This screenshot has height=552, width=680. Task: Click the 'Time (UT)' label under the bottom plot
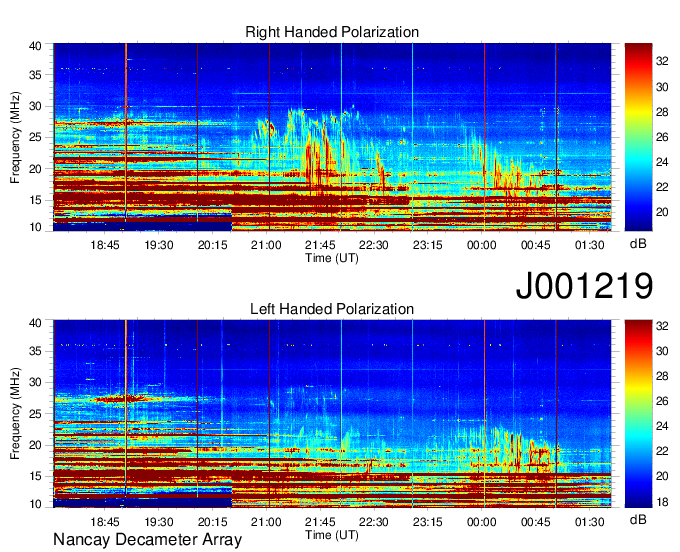pyautogui.click(x=332, y=535)
